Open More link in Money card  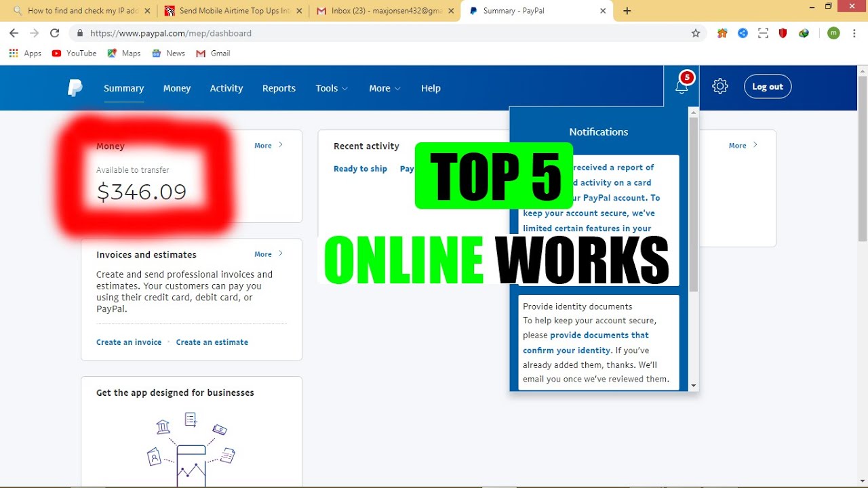pyautogui.click(x=269, y=145)
